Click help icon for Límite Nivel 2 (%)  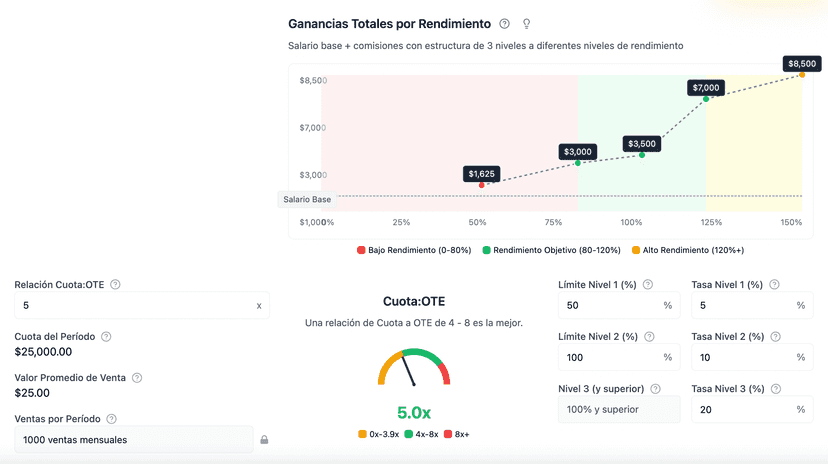(x=648, y=337)
